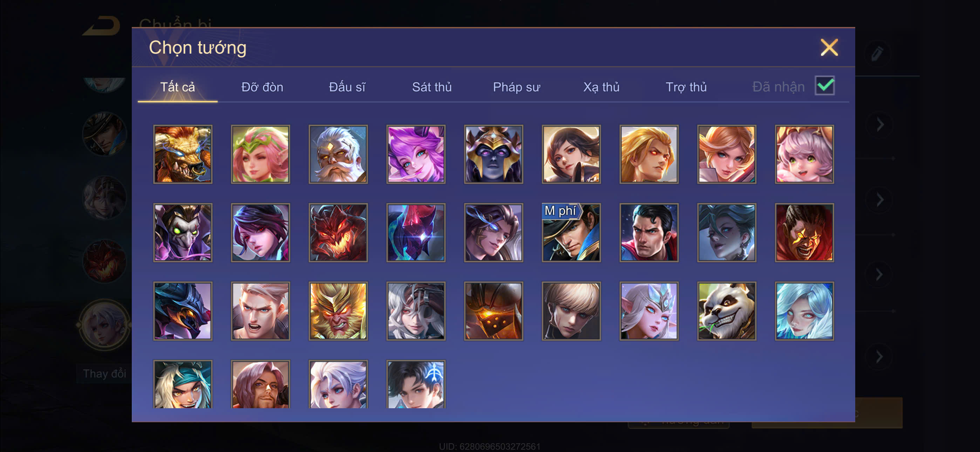980x452 pixels.
Task: Open the Đấu sĩ tab
Action: [x=347, y=87]
